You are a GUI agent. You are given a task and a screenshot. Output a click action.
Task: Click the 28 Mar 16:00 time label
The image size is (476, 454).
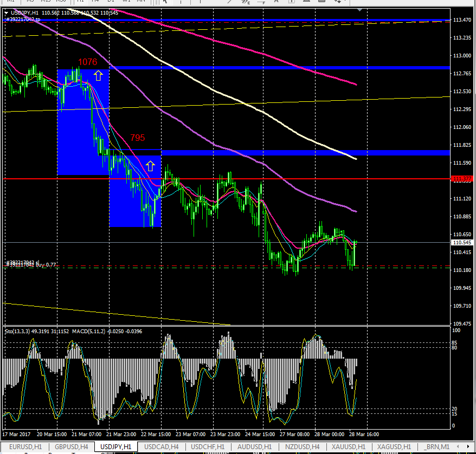[x=364, y=434]
